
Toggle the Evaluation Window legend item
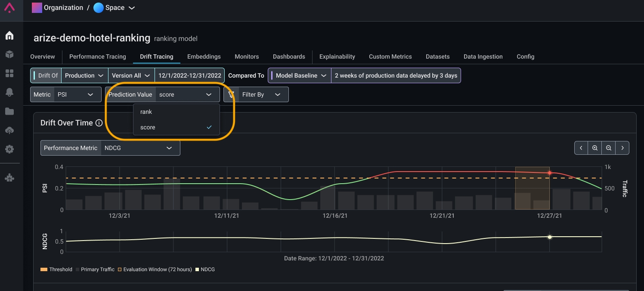(x=155, y=269)
